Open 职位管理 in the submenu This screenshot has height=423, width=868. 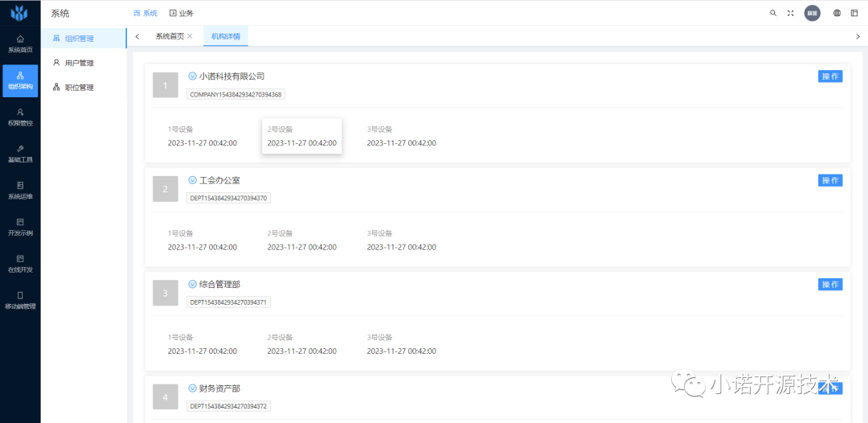coord(84,88)
